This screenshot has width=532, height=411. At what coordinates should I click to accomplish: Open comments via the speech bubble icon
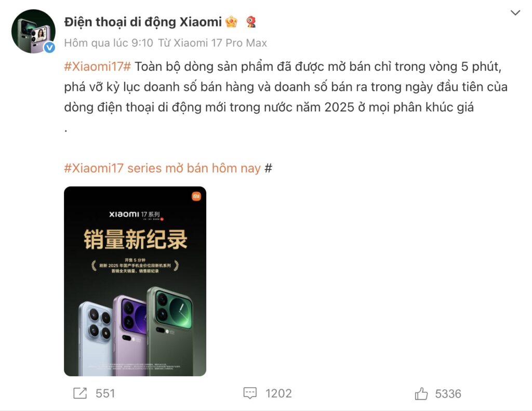point(250,393)
